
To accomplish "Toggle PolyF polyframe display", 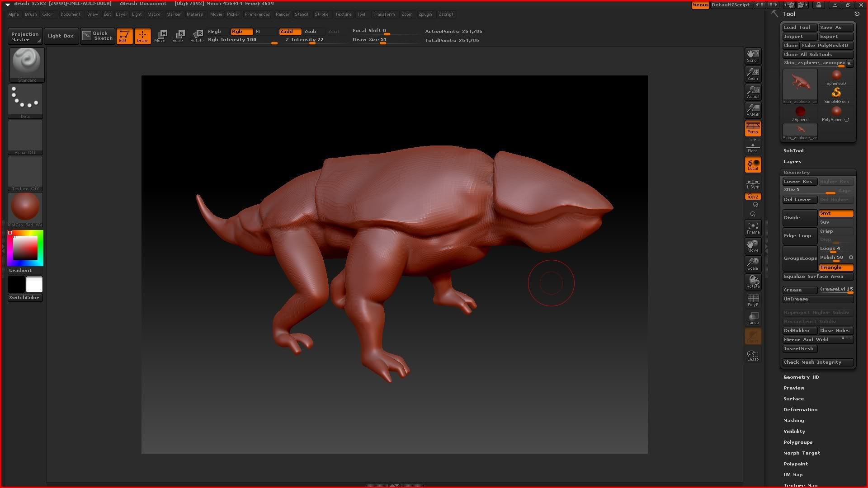I will coord(753,300).
